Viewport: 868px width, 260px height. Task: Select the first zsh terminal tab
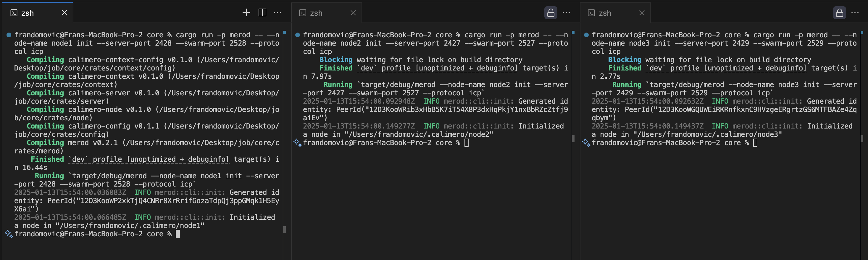click(37, 13)
